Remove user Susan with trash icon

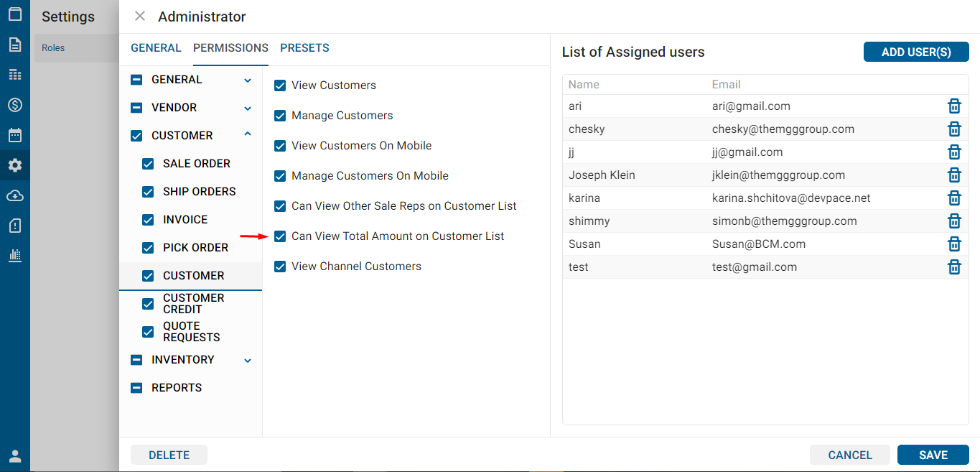954,244
